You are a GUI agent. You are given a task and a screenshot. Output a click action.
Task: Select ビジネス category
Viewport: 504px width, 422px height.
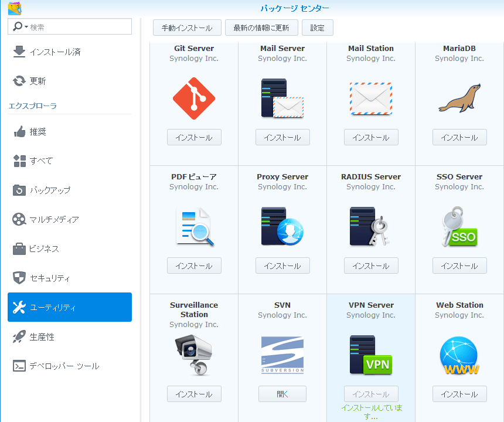coord(70,249)
